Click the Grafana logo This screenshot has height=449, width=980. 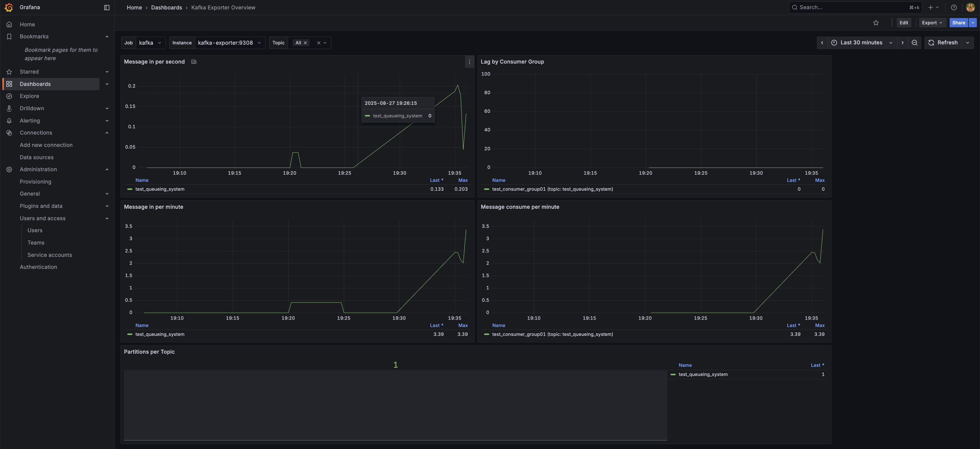(9, 8)
